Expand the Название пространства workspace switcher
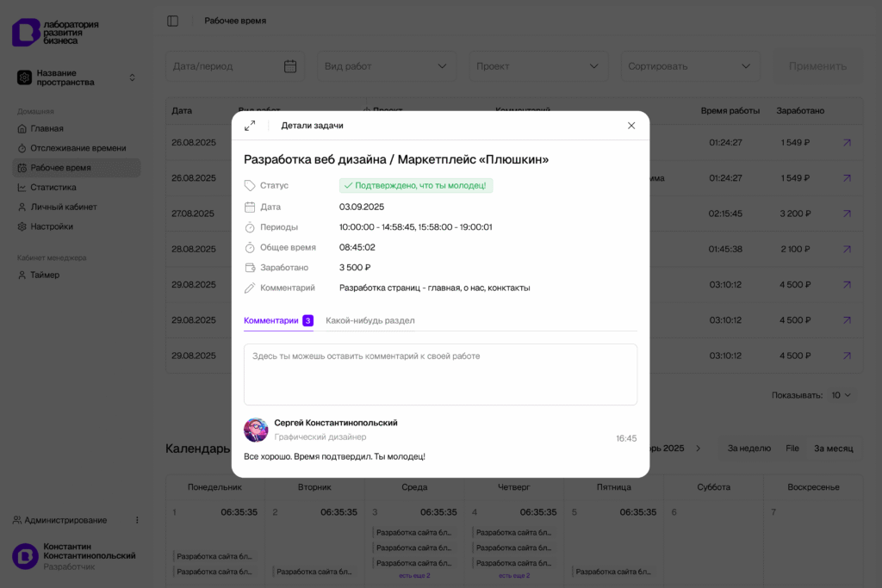This screenshot has height=588, width=882. click(132, 77)
